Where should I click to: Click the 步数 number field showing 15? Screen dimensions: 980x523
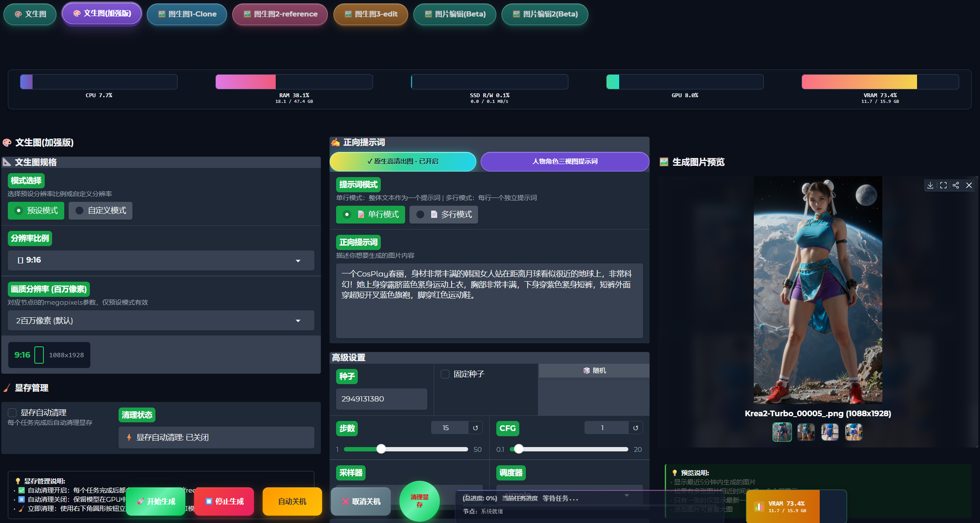(450, 428)
